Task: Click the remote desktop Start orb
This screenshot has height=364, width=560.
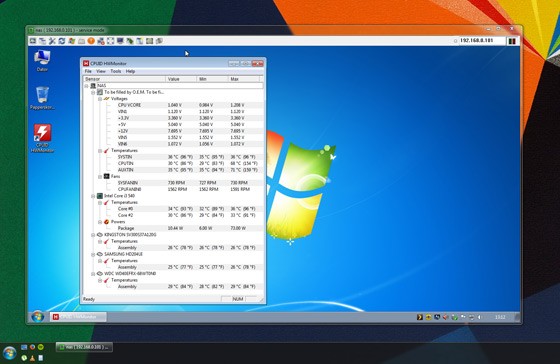Action: click(37, 316)
